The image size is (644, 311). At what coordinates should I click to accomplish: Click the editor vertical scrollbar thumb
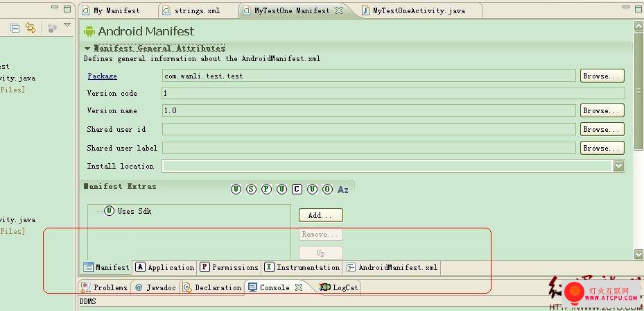pos(638,90)
